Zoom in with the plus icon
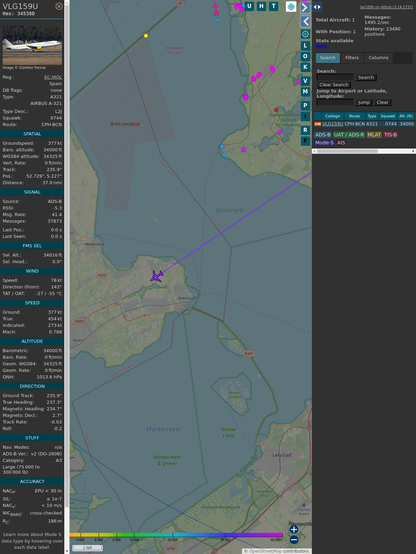The width and height of the screenshot is (416, 554). [x=294, y=529]
